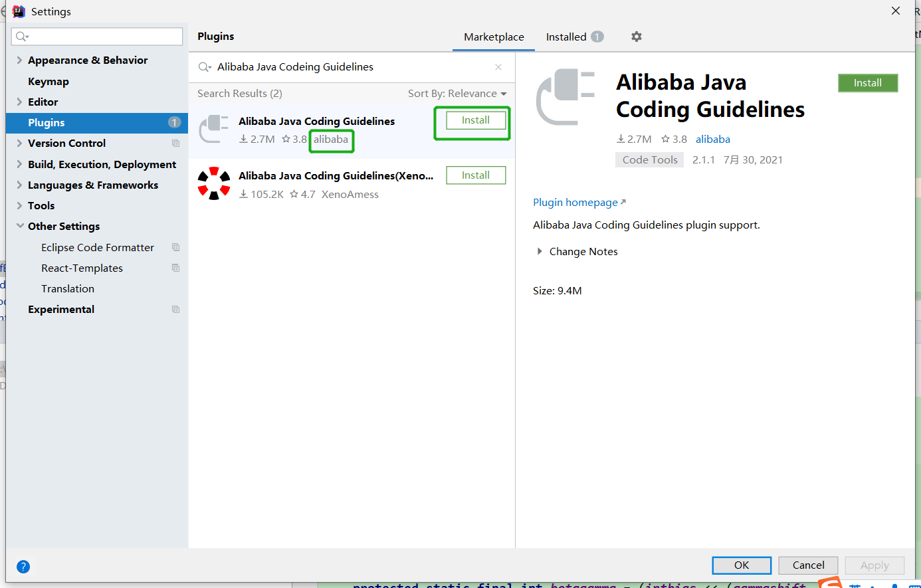
Task: Expand the Tools section
Action: coord(19,205)
